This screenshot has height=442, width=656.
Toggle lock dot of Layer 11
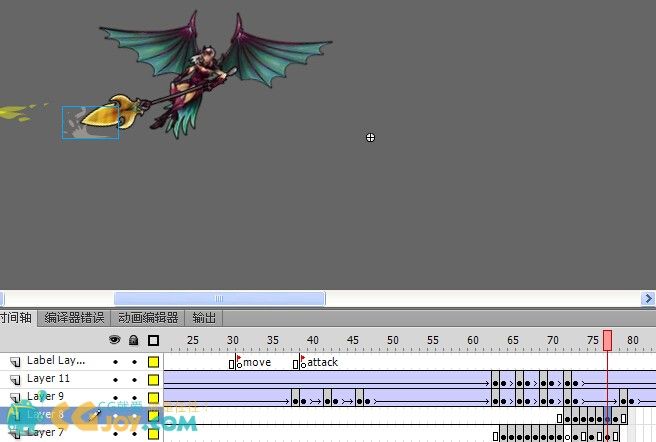(x=134, y=380)
